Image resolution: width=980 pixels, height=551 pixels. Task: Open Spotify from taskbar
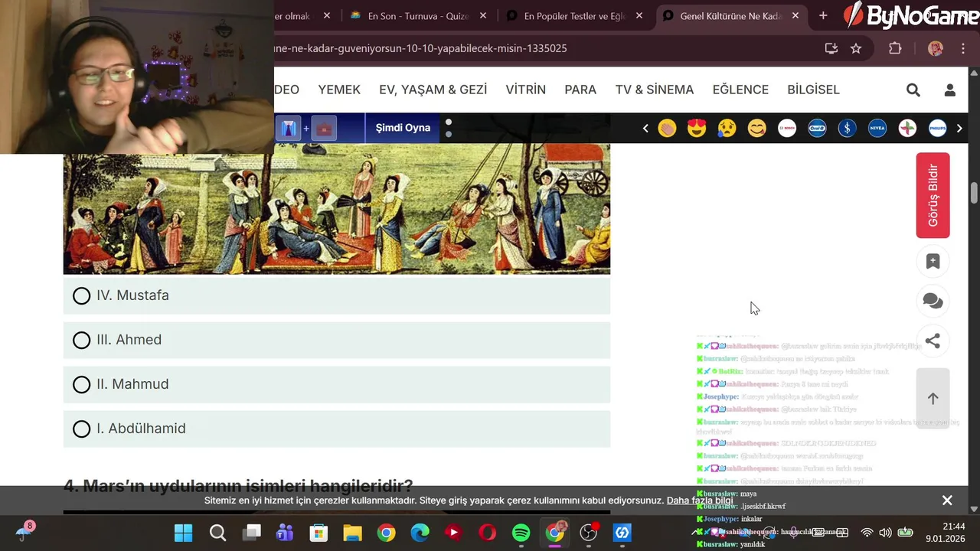[521, 533]
